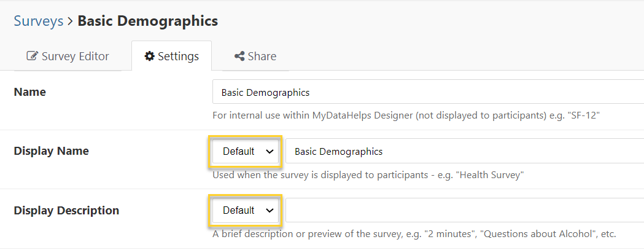This screenshot has width=644, height=250.
Task: Open the Display Description language dropdown
Action: (246, 211)
